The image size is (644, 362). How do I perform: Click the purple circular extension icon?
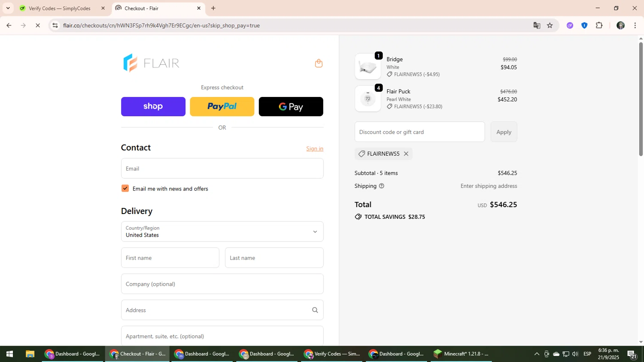(x=570, y=25)
